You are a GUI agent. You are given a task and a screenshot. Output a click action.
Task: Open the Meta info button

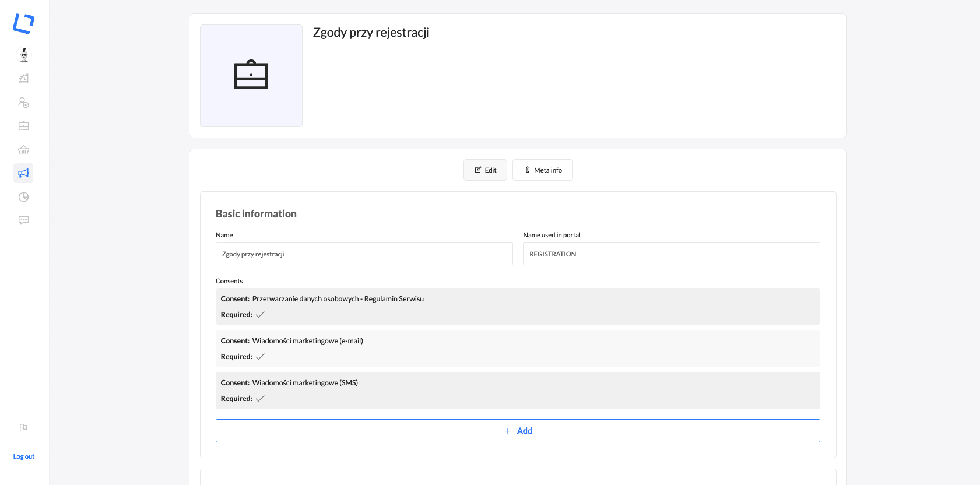point(542,170)
